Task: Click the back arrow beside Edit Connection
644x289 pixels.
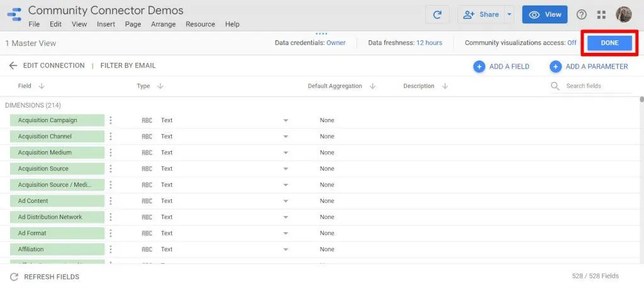Action: point(13,65)
